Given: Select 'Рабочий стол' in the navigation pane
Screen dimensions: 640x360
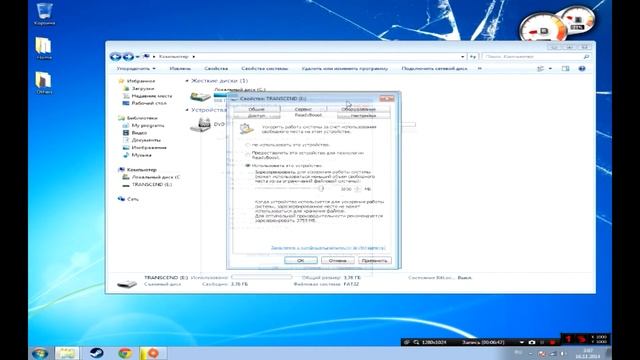Looking at the screenshot, I should [x=149, y=103].
